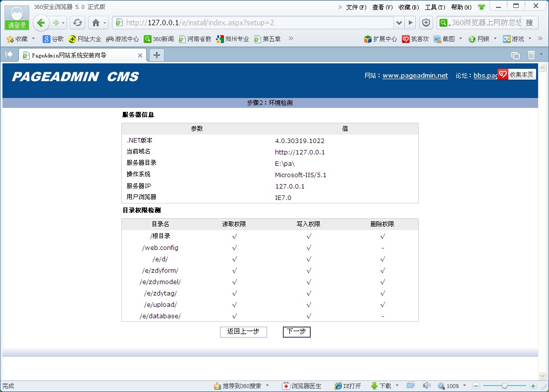Click the status bar window icon
The image size is (549, 392).
click(x=410, y=386)
